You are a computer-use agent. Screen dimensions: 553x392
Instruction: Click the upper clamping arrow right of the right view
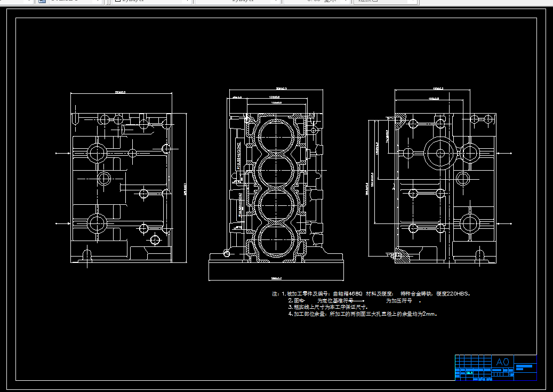(504, 153)
